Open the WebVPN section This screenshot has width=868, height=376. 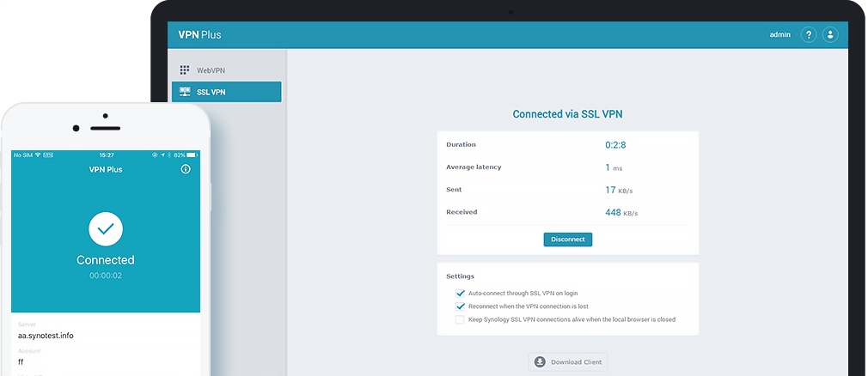point(226,70)
